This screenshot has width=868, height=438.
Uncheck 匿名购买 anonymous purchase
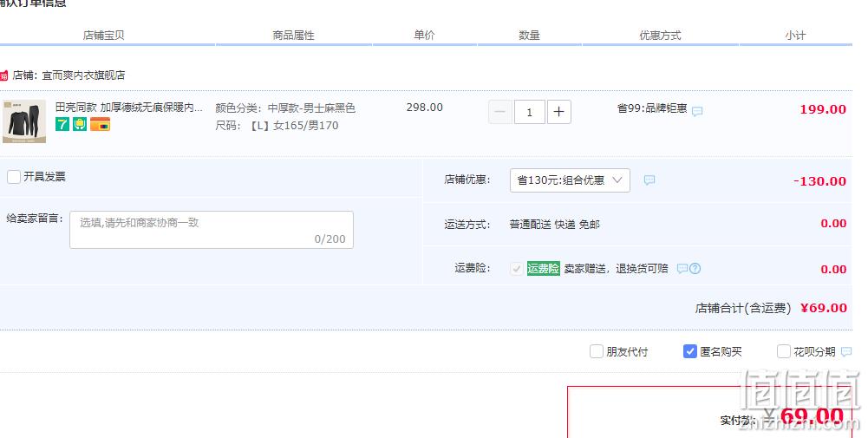[x=689, y=351]
